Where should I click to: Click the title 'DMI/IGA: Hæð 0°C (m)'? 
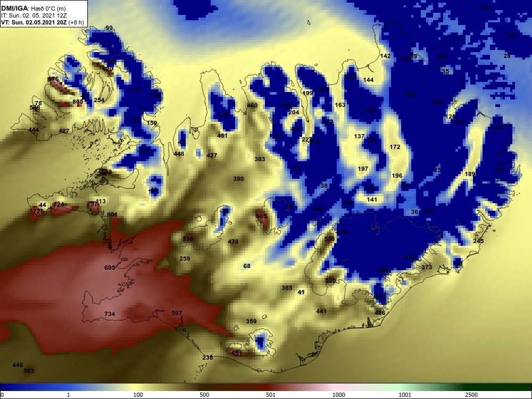[33, 9]
